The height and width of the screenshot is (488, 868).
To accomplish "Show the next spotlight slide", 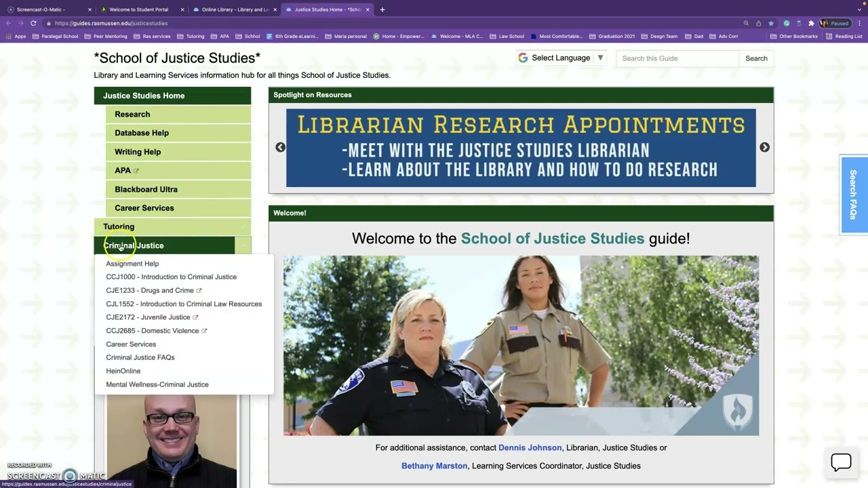I will pyautogui.click(x=764, y=147).
